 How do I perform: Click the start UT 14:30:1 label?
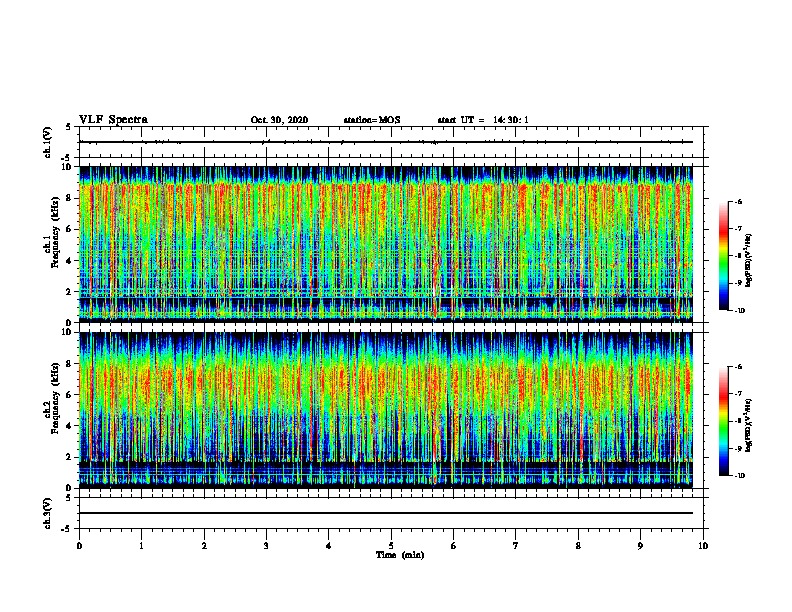(x=483, y=120)
